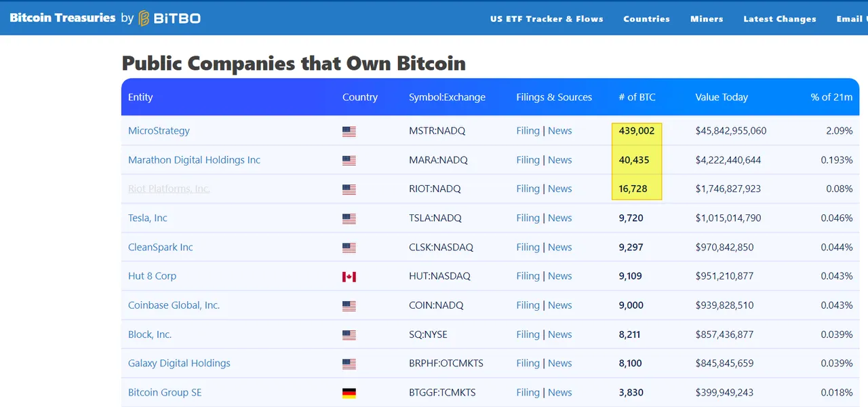Open Filing link for Coinbase Global
868x407 pixels.
[528, 305]
